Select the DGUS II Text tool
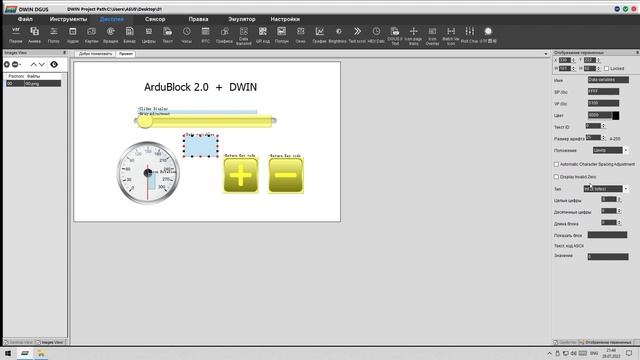Screen dimensions: 640x360 pos(395,36)
